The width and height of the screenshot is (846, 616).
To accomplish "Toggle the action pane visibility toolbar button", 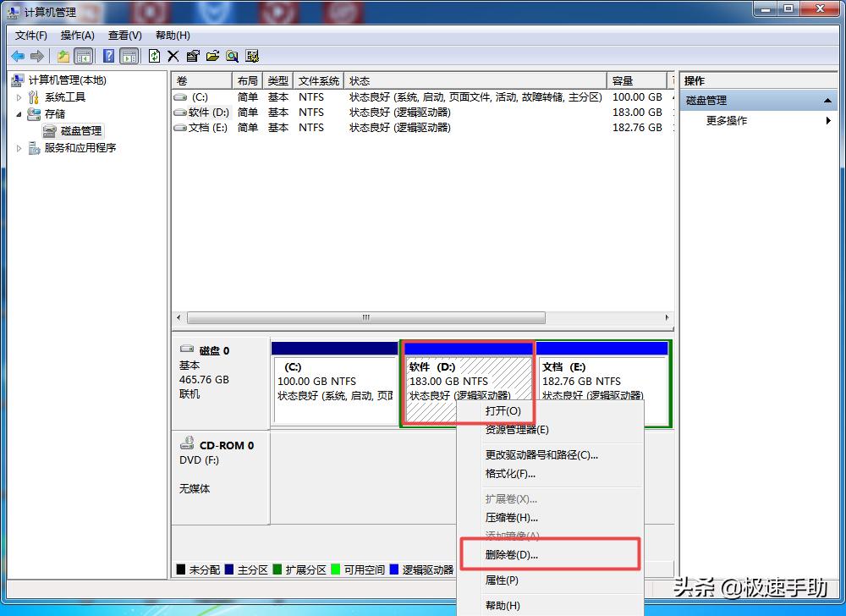I will pos(129,56).
